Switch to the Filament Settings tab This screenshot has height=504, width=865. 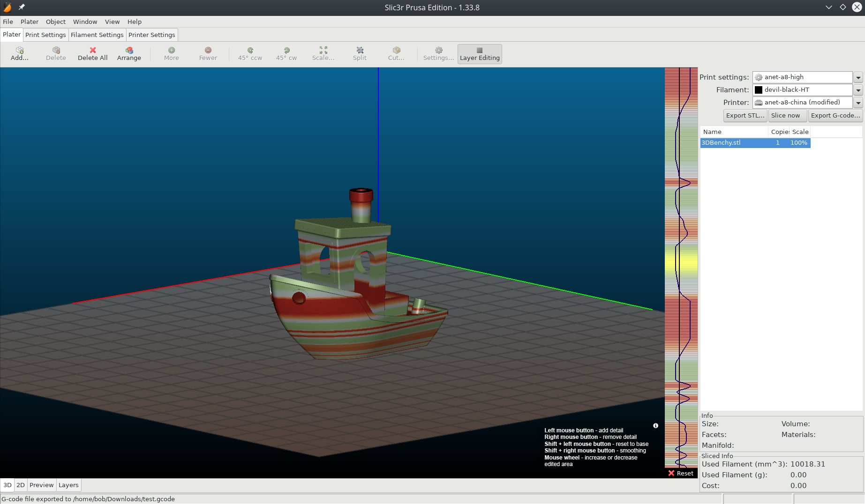click(97, 35)
